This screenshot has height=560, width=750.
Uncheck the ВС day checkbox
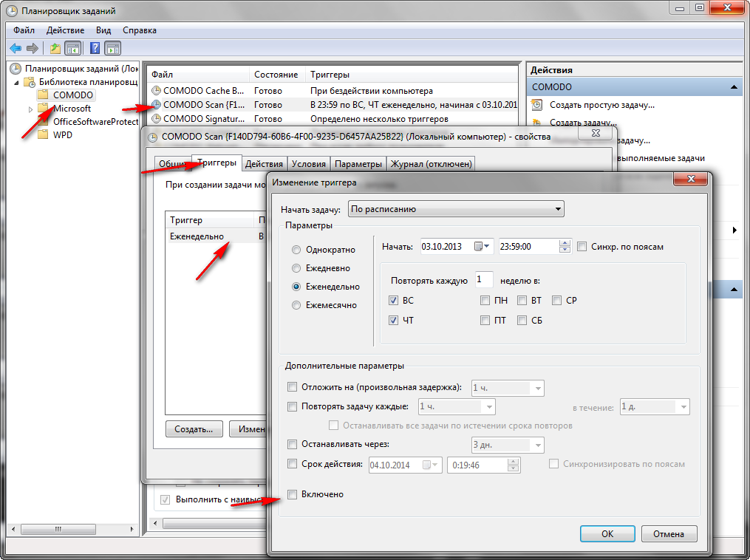pos(393,301)
